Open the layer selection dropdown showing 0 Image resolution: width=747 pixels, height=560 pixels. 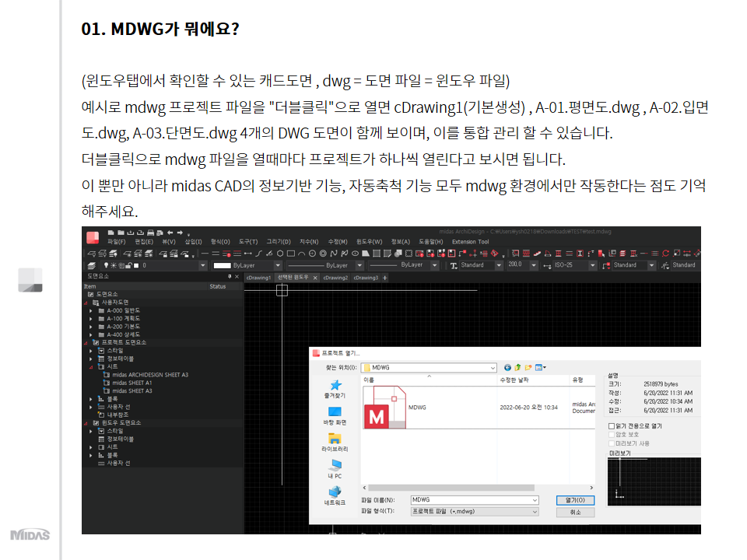(203, 266)
